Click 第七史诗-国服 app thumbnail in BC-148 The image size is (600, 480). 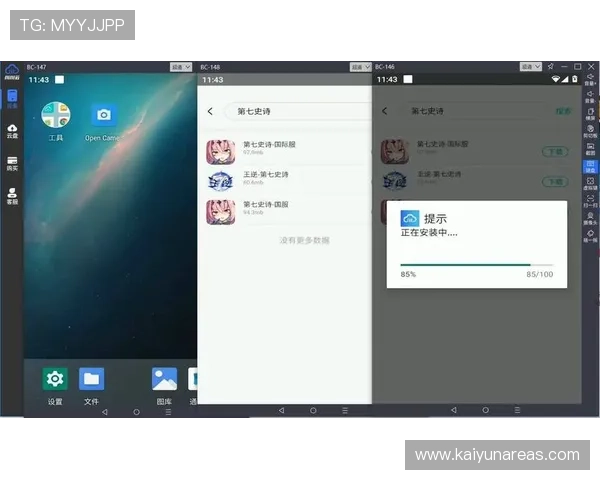click(x=221, y=212)
